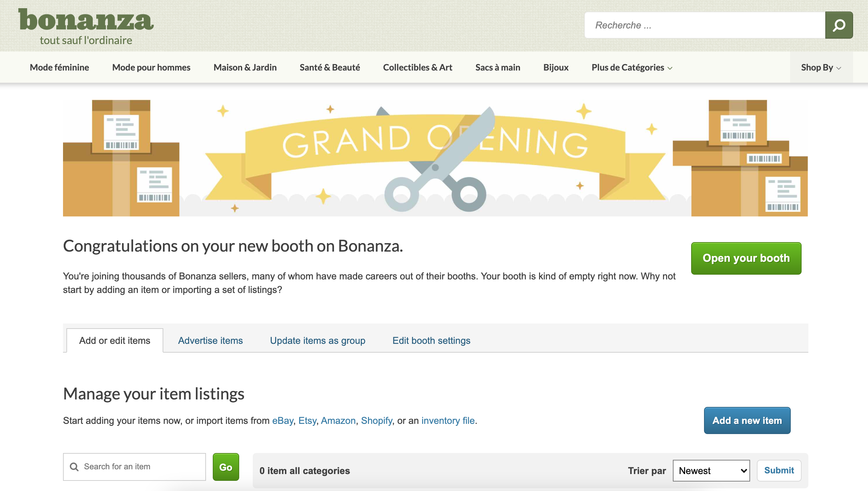Click the Submit sort button

click(x=779, y=470)
